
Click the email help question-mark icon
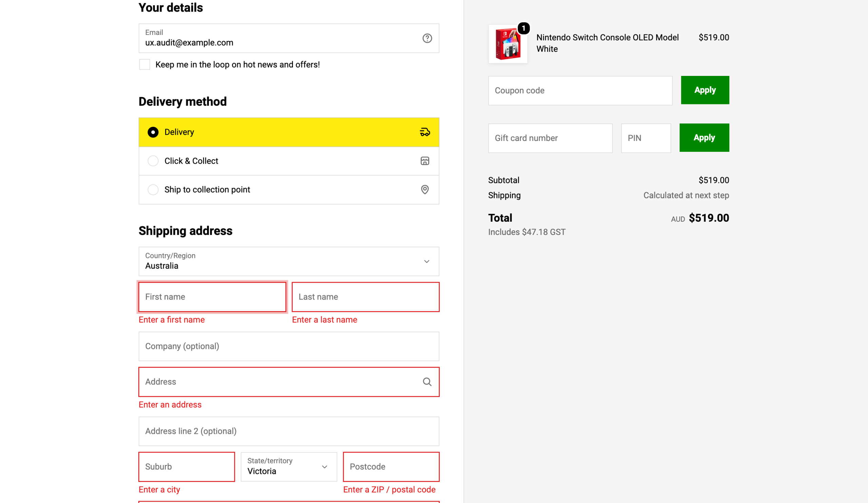click(427, 38)
